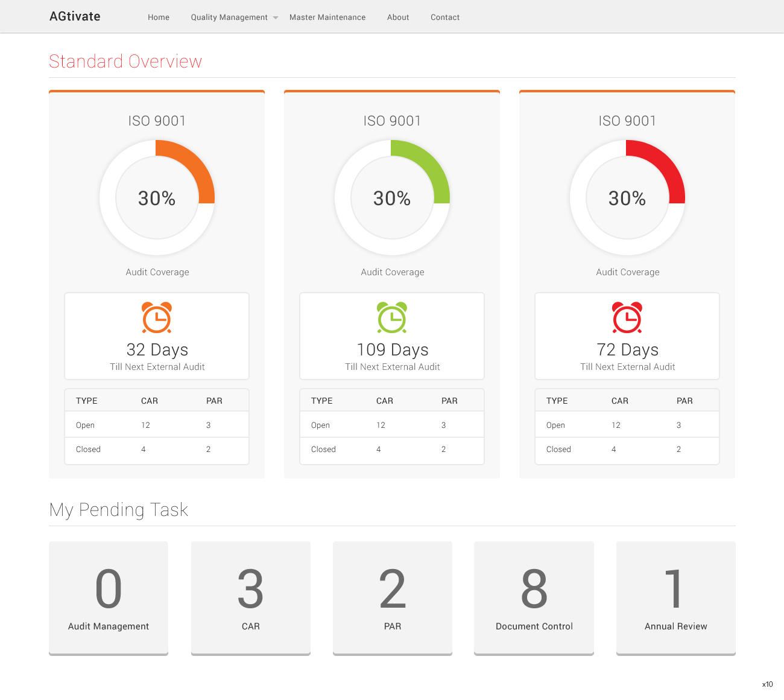The image size is (784, 700).
Task: Go to Master Maintenance
Action: (327, 17)
